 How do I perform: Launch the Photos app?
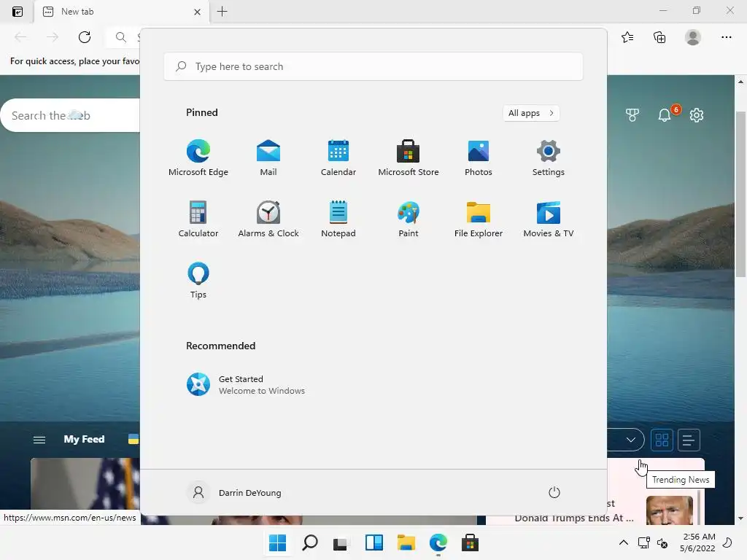tap(479, 157)
